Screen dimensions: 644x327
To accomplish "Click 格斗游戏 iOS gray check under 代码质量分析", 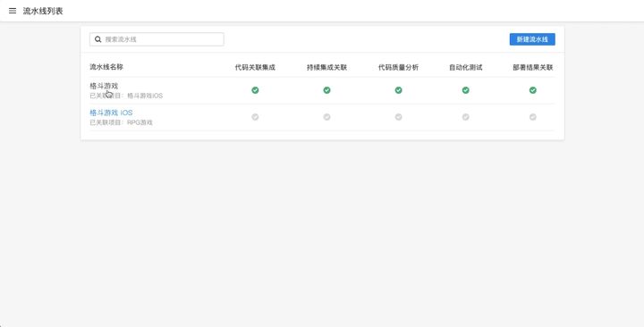I will click(x=398, y=117).
